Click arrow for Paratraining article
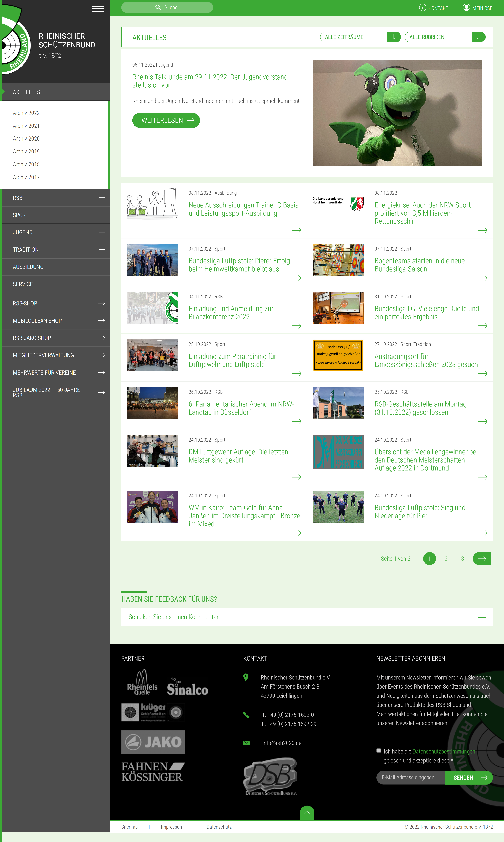Screen dimensions: 504x842 coord(296,374)
